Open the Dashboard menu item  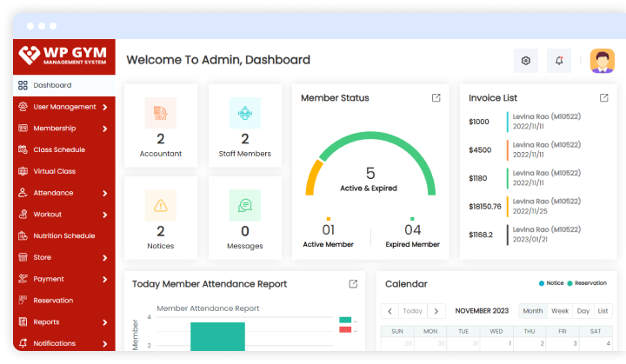pyautogui.click(x=63, y=85)
